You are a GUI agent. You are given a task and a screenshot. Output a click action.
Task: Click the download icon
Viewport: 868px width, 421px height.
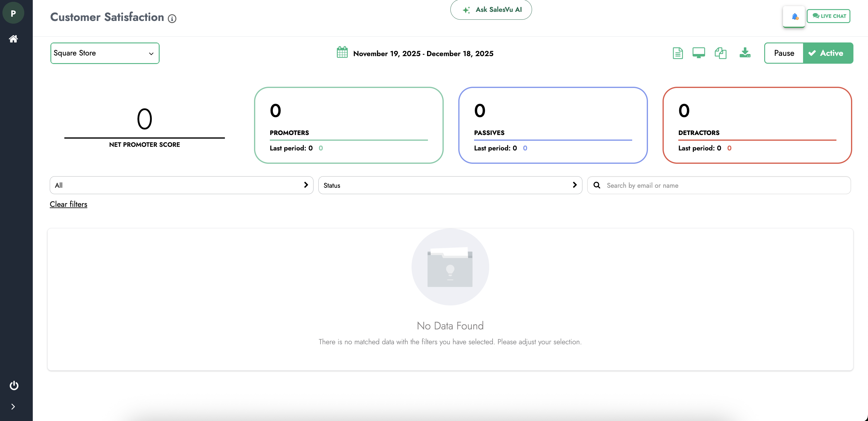(x=745, y=52)
